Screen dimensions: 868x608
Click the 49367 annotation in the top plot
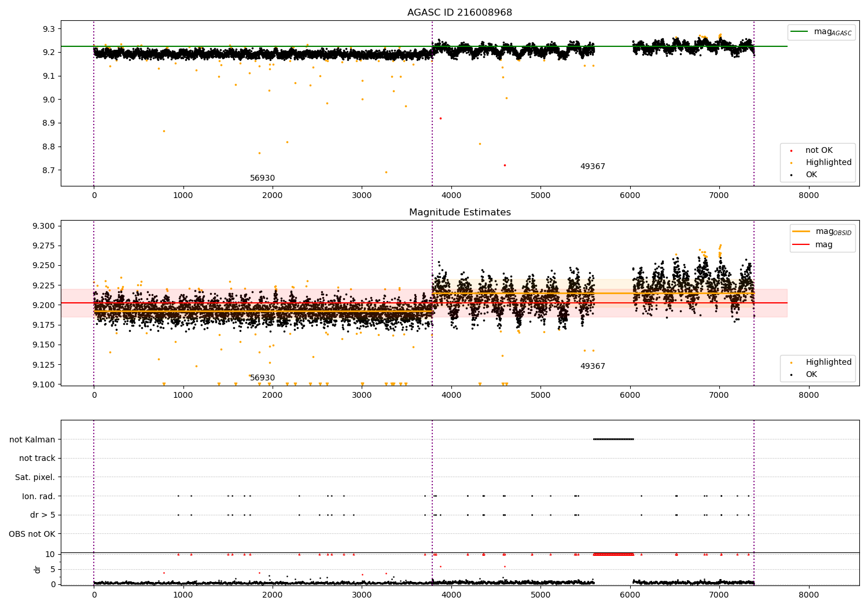[x=593, y=167]
